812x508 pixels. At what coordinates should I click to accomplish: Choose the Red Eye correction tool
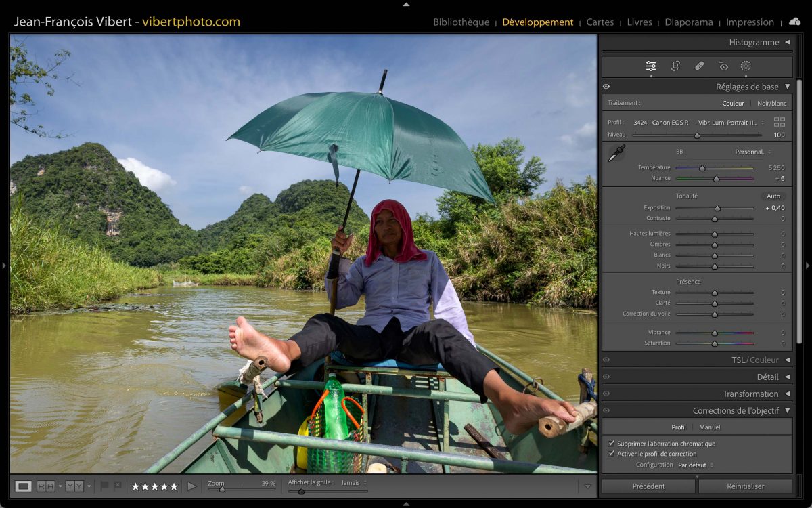tap(723, 66)
